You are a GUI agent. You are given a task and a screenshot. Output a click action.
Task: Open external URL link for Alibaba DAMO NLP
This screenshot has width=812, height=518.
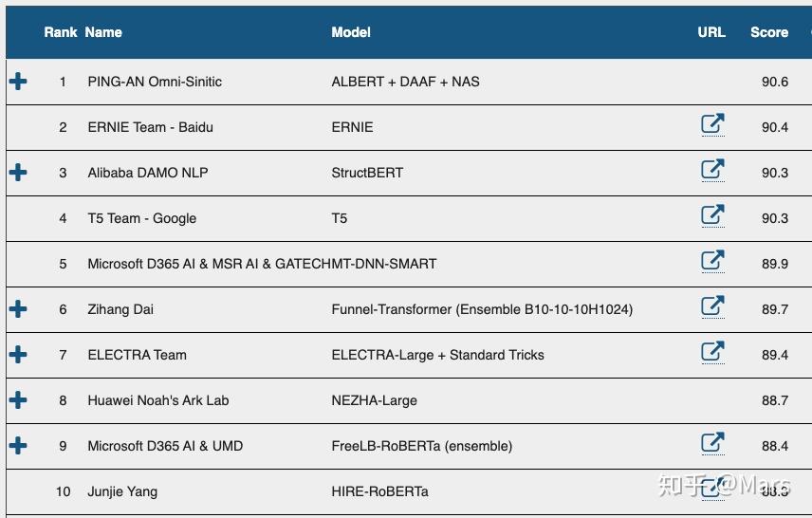pyautogui.click(x=711, y=171)
